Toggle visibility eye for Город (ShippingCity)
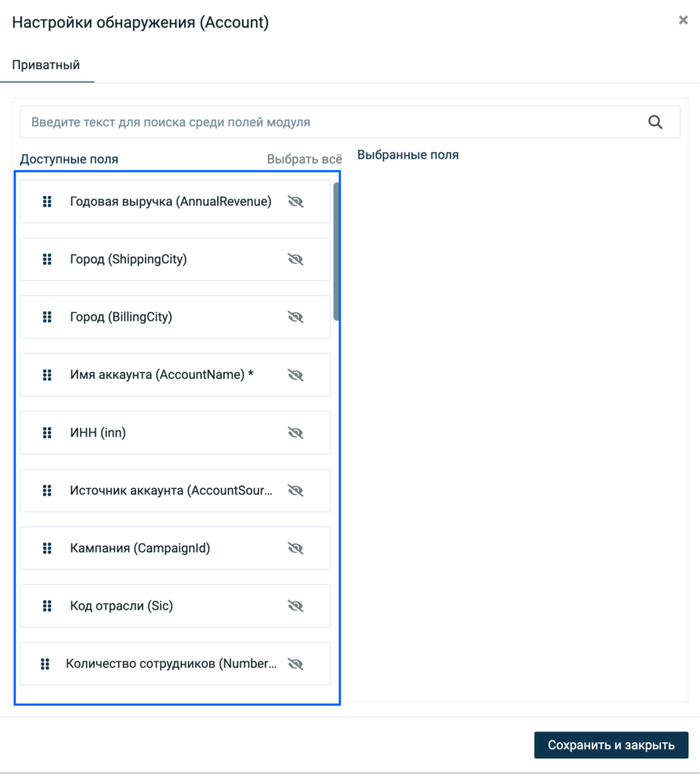This screenshot has height=774, width=700. [x=296, y=259]
